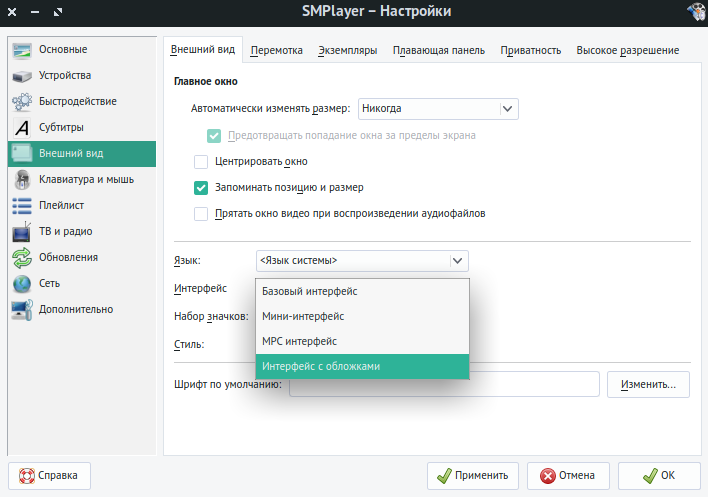708x497 pixels.
Task: Select the Плейлист list icon
Action: click(x=22, y=206)
